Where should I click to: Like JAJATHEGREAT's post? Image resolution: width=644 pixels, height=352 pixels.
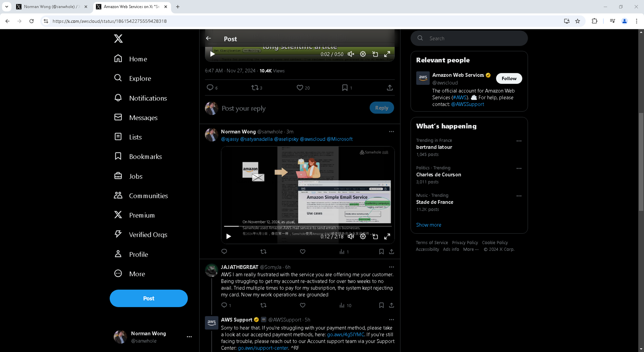pyautogui.click(x=303, y=305)
